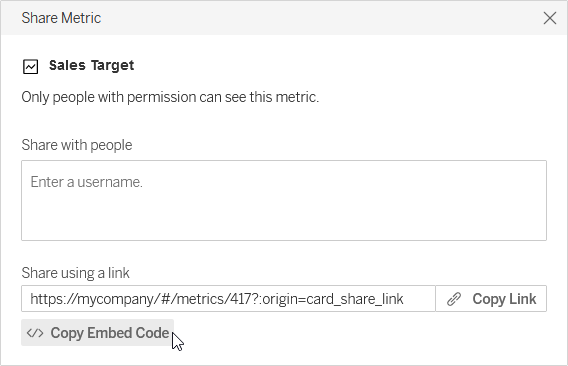This screenshot has width=568, height=366.
Task: Click the gray dialog header bar
Action: tap(284, 18)
